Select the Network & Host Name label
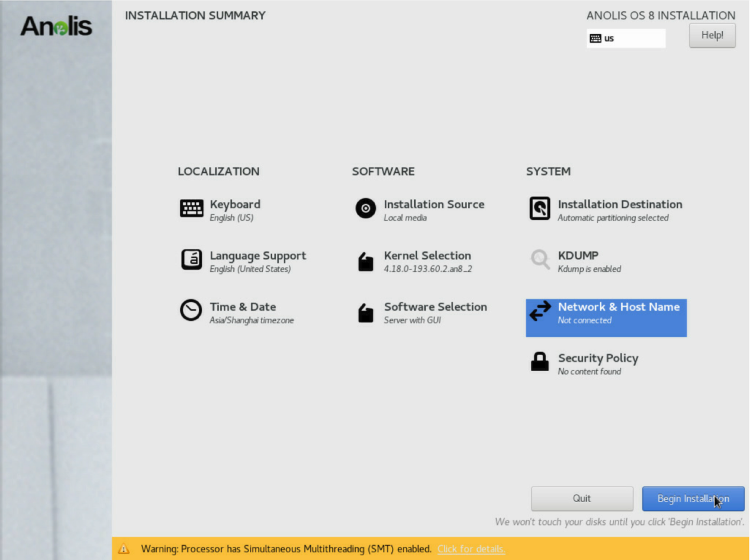Image resolution: width=750 pixels, height=560 pixels. pos(619,307)
